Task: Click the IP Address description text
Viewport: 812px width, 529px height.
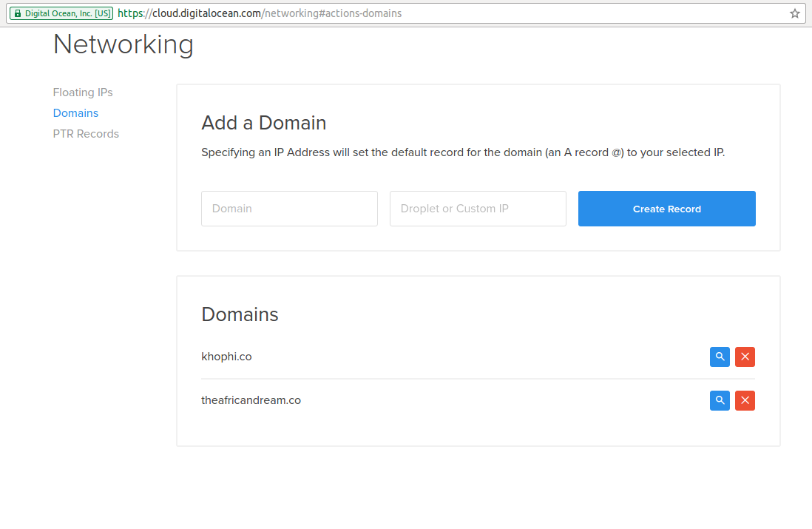Action: (x=463, y=153)
